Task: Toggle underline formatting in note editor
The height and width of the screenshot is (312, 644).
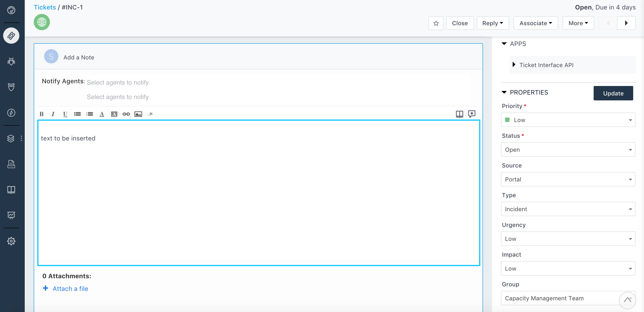Action: point(65,114)
